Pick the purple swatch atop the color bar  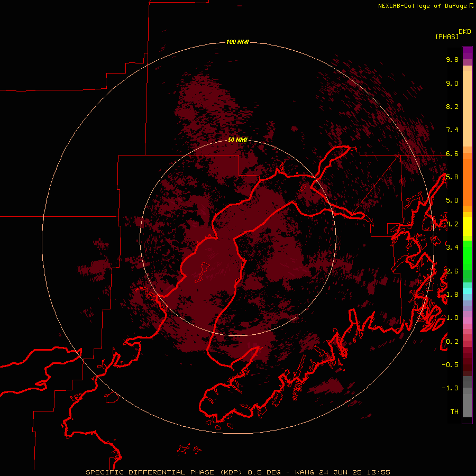point(467,53)
